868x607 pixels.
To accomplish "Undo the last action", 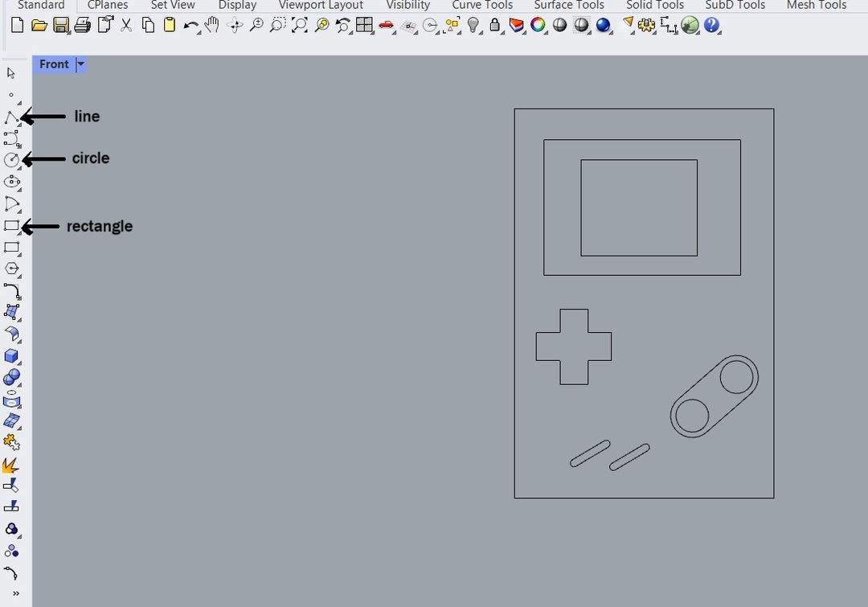I will [x=191, y=26].
